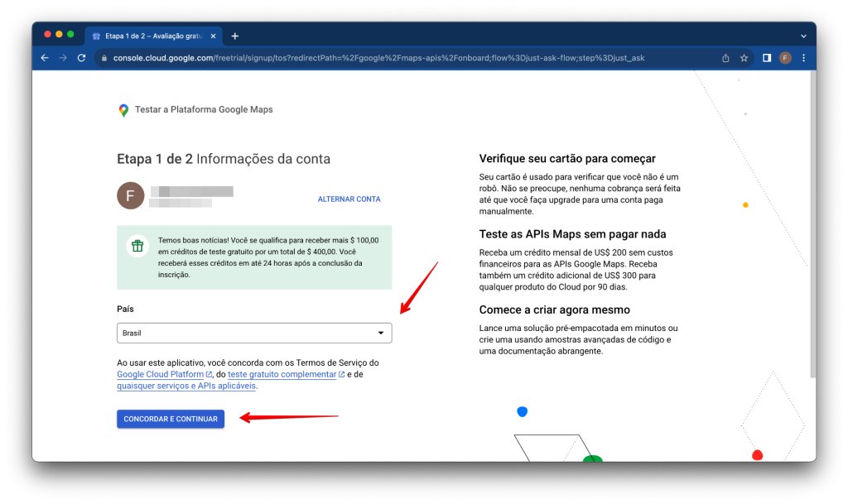This screenshot has height=504, width=848.
Task: Click the heading Verifique seu cartão para começar
Action: pos(567,159)
